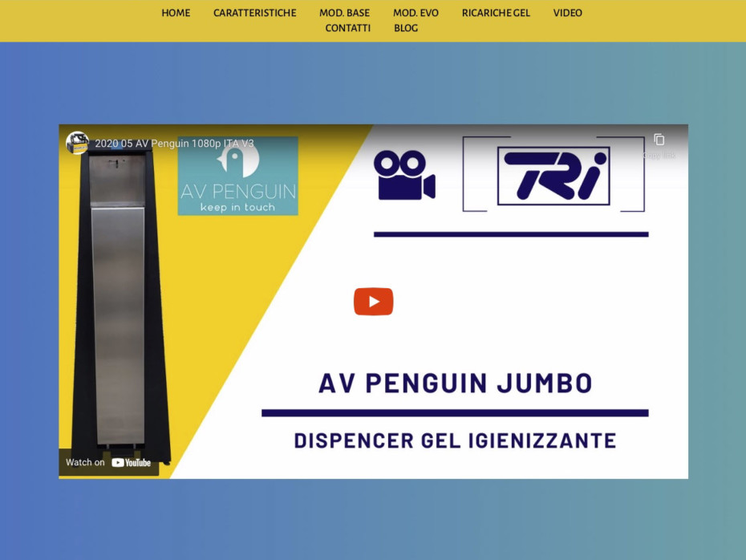
Task: Open the BLOG page
Action: pyautogui.click(x=406, y=28)
